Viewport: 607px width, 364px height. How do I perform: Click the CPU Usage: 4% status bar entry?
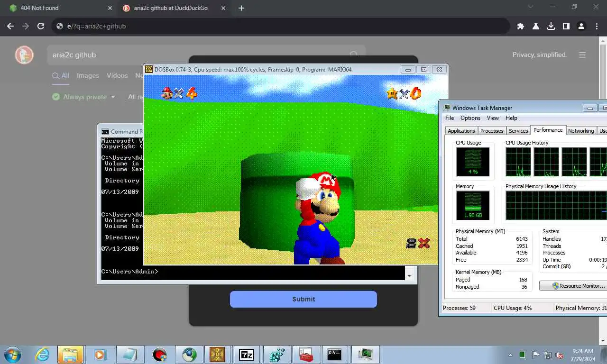coord(513,308)
